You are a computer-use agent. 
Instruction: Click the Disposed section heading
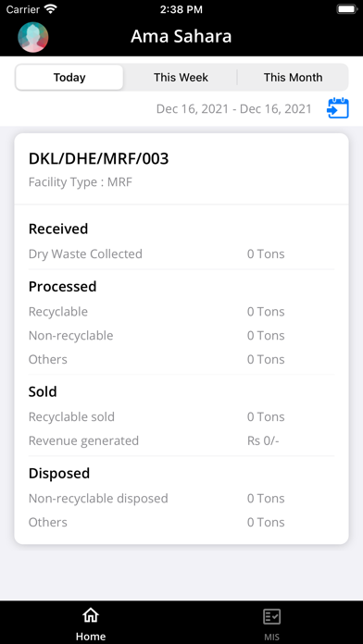(59, 473)
